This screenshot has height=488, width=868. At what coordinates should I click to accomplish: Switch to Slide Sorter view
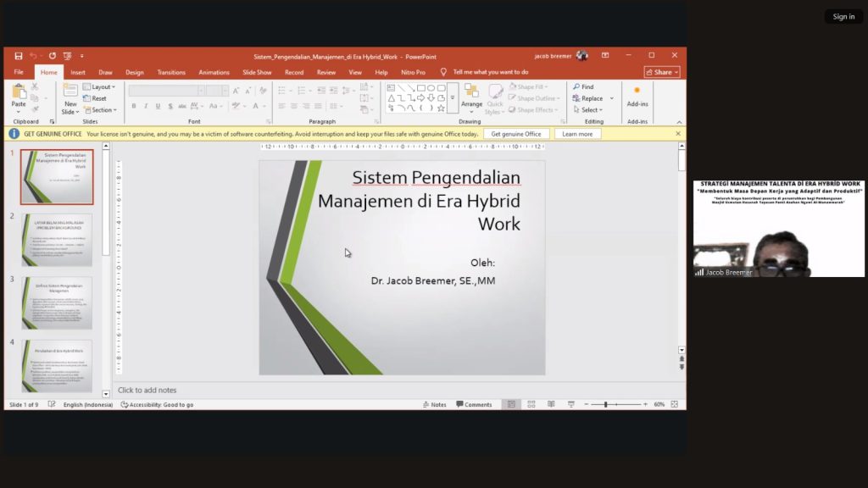(531, 405)
